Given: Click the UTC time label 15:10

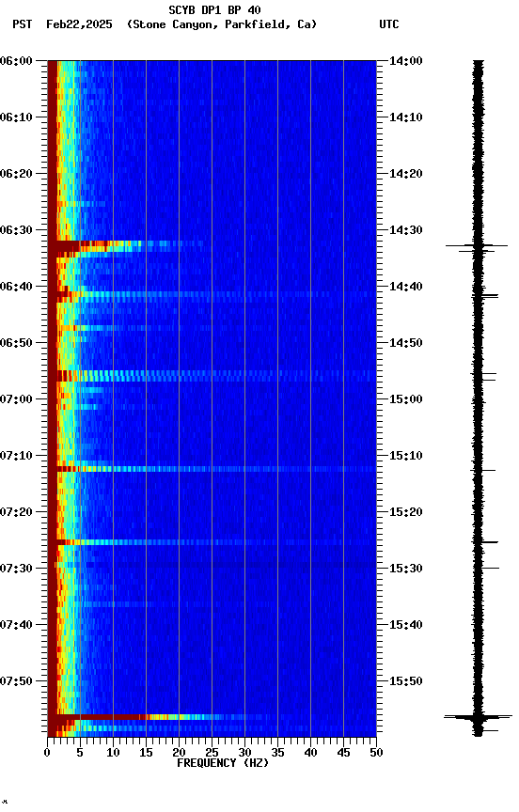Looking at the screenshot, I should tap(406, 456).
